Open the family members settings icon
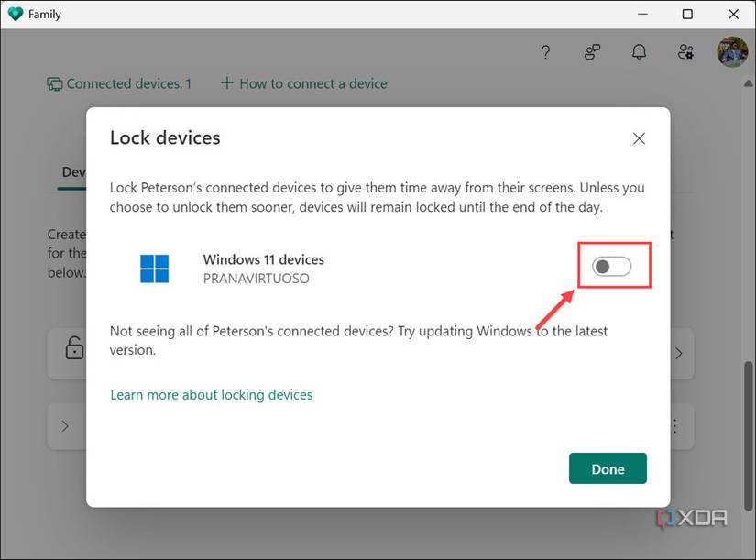The width and height of the screenshot is (756, 560). tap(685, 52)
